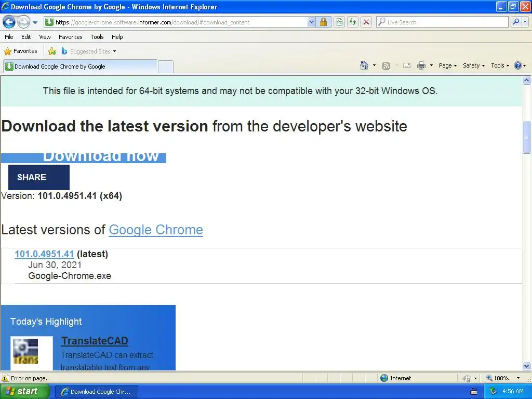This screenshot has height=399, width=532.
Task: Click the Read Mail icon
Action: pos(407,65)
